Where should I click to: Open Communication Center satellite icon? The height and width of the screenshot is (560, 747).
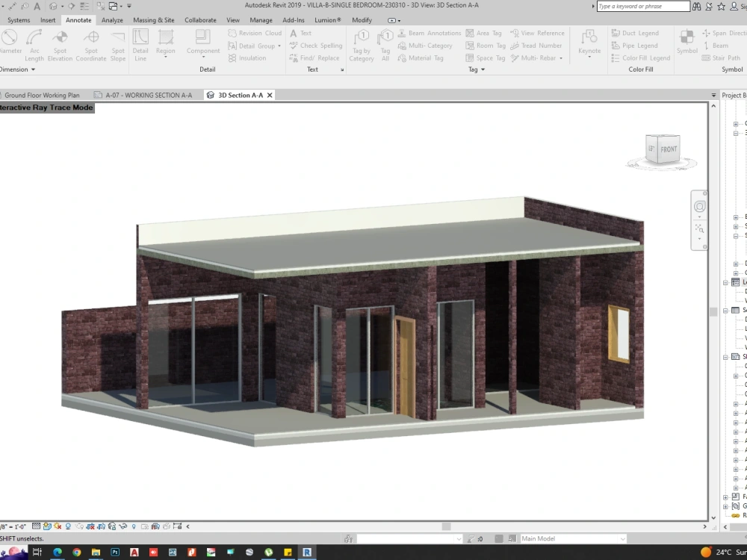pos(709,6)
